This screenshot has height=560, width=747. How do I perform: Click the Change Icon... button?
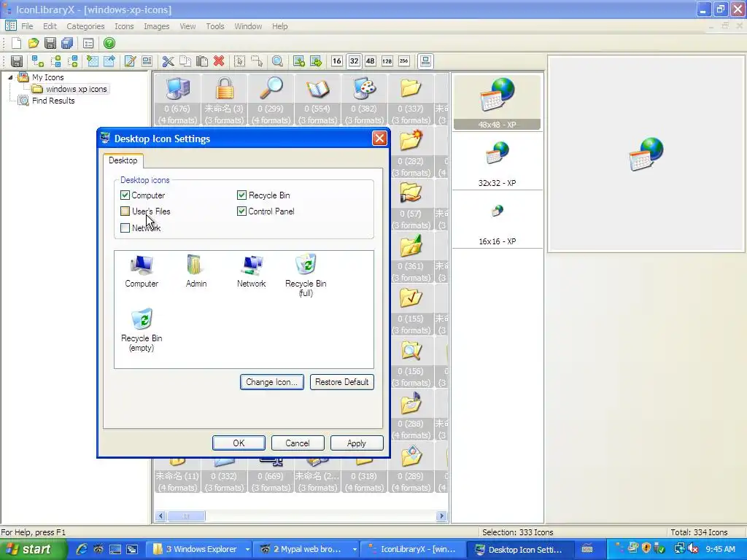coord(272,382)
